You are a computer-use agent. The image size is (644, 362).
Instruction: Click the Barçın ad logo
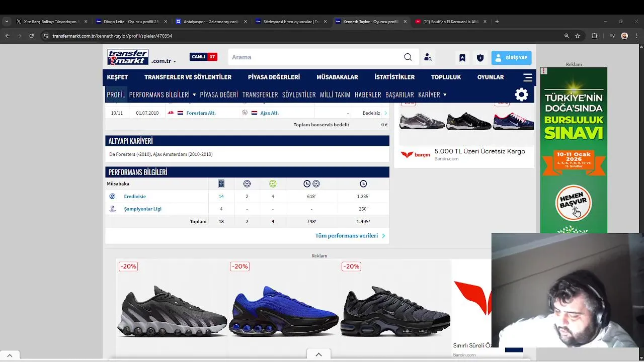(x=416, y=155)
